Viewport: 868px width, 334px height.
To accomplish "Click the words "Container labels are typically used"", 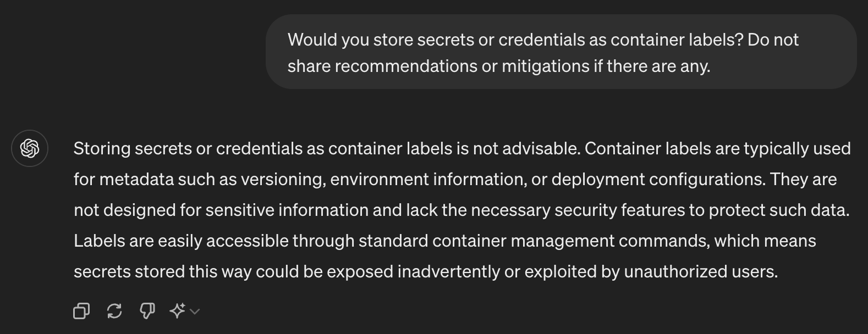I will point(717,148).
